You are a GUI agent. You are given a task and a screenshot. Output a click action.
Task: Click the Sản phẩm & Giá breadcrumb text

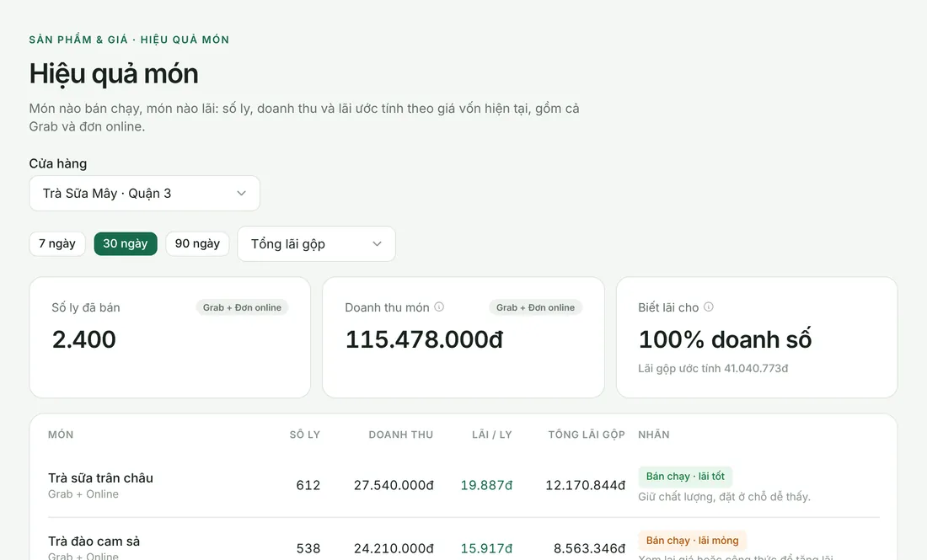point(78,40)
